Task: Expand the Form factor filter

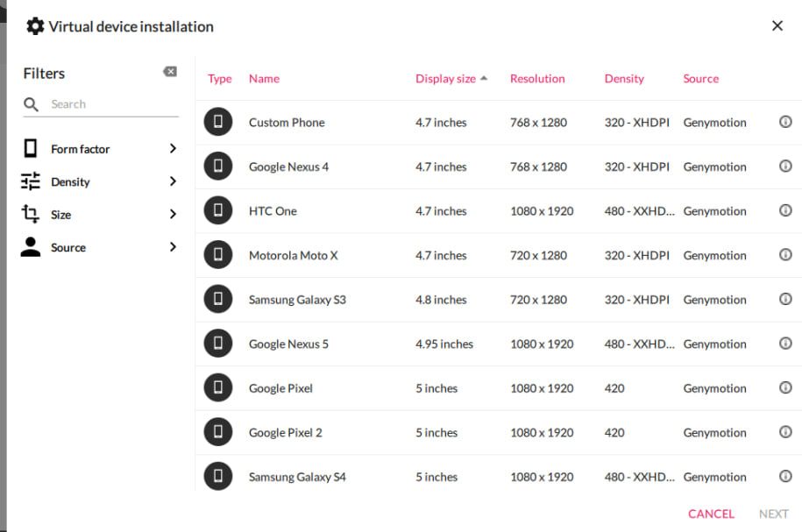Action: point(100,149)
